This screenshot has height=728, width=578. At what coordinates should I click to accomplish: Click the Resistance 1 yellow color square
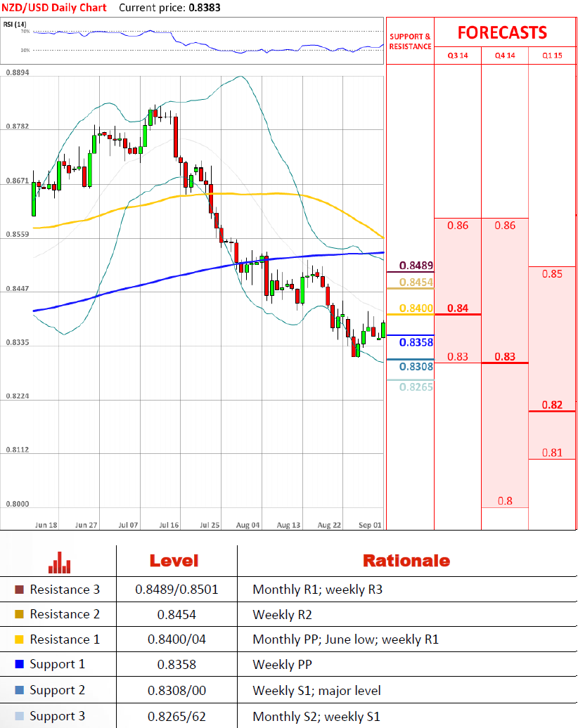click(19, 639)
